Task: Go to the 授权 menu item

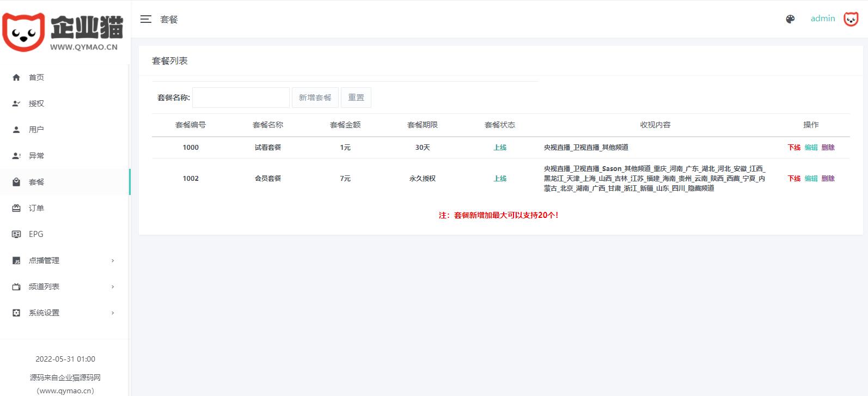Action: pos(65,103)
